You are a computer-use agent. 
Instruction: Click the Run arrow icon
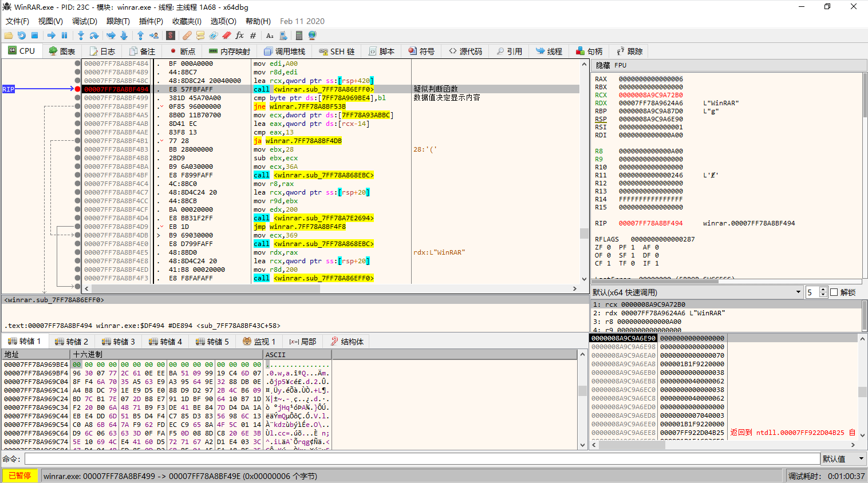coord(52,35)
